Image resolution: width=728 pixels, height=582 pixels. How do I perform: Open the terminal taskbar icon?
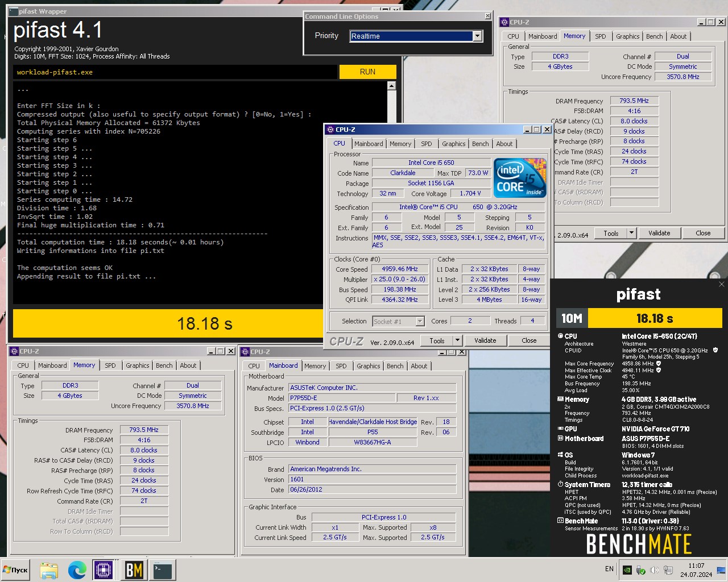pyautogui.click(x=163, y=570)
